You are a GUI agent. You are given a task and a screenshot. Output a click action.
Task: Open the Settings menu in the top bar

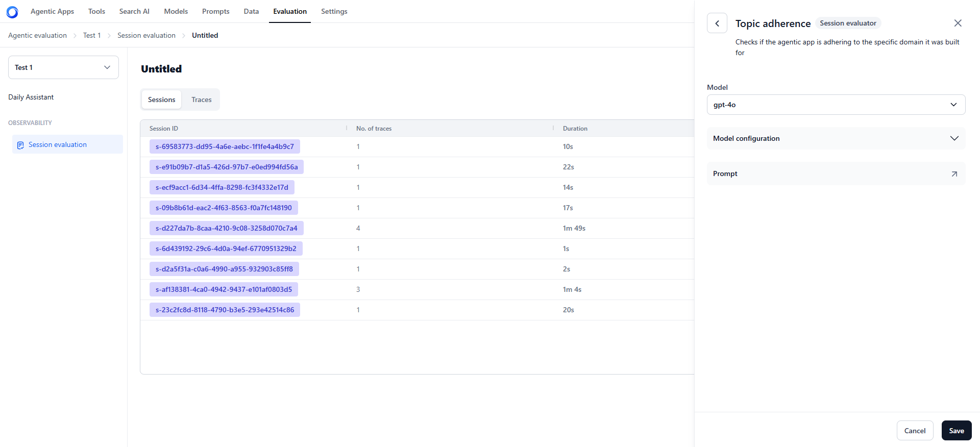click(x=334, y=11)
